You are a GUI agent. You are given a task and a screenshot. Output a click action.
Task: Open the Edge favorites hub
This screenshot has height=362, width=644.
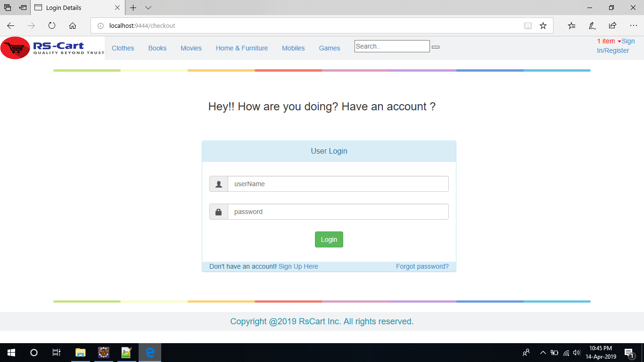(x=571, y=25)
